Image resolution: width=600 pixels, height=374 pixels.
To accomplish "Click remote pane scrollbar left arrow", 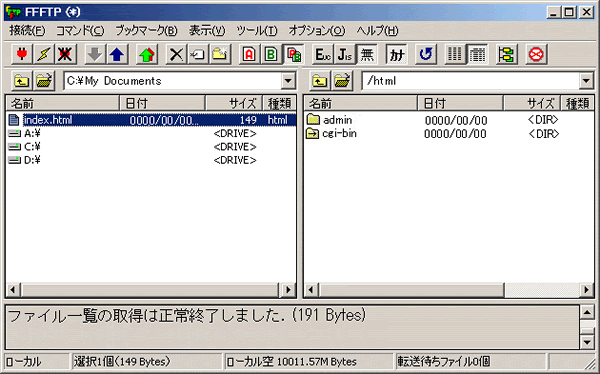I will pyautogui.click(x=311, y=290).
